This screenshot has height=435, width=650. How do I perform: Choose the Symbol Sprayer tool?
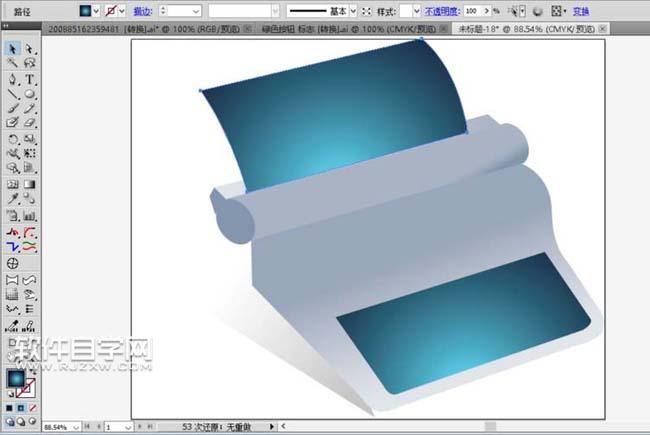[12, 215]
